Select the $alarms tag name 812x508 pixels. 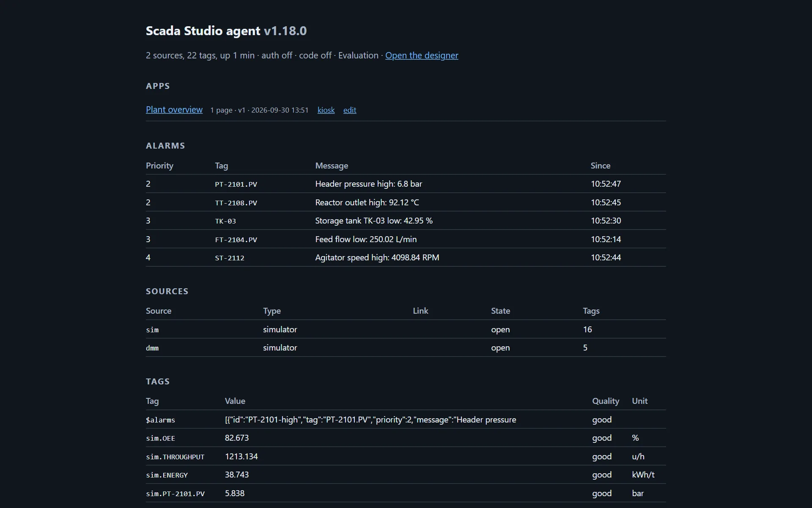tap(160, 420)
